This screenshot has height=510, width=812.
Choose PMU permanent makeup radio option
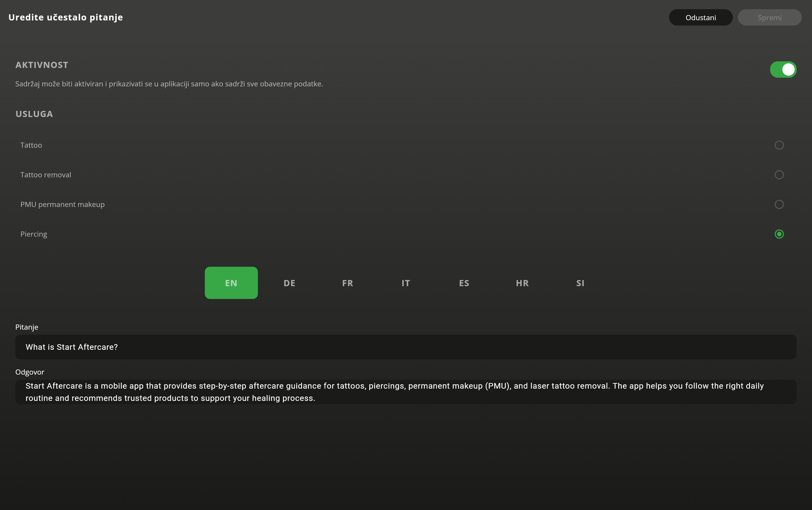[779, 204]
